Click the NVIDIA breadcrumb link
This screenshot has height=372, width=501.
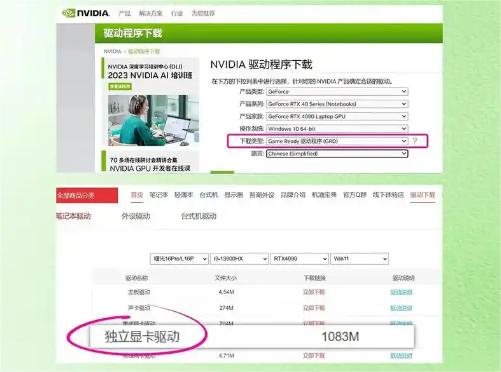coord(112,51)
